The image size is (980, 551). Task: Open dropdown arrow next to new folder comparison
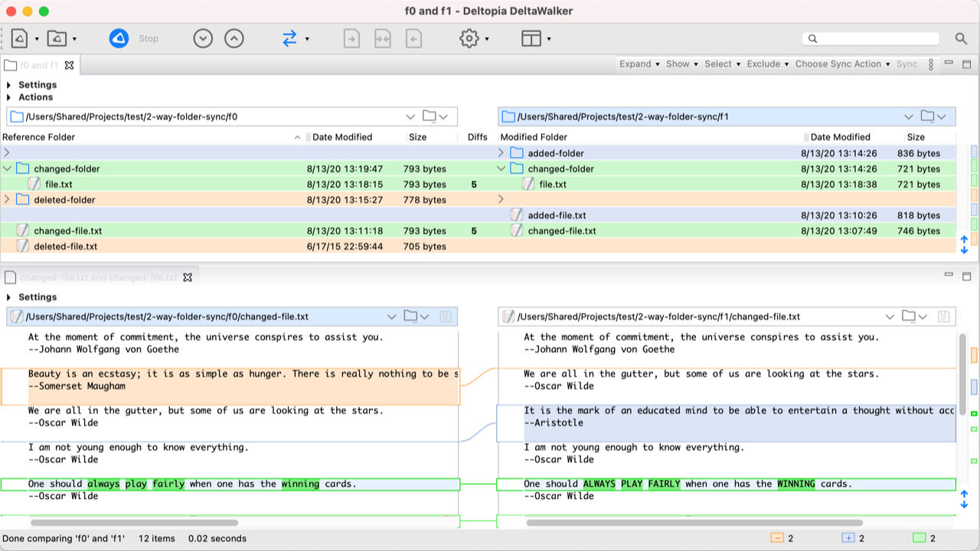(x=74, y=39)
